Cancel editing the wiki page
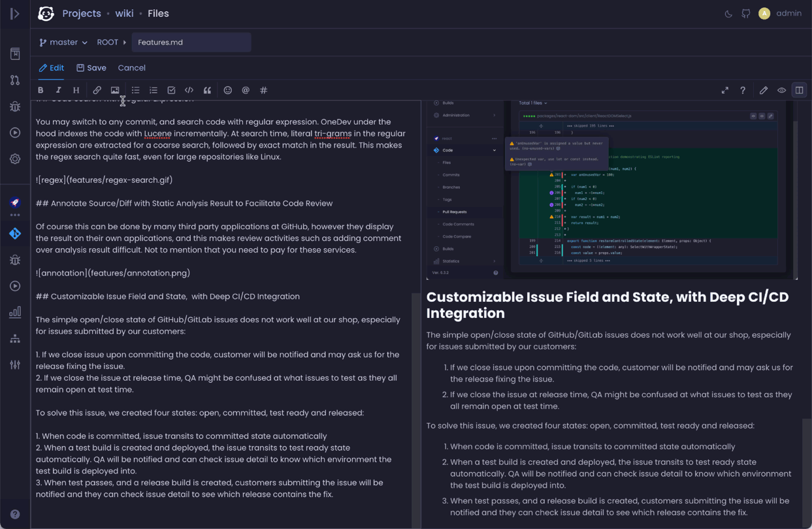The image size is (812, 529). tap(131, 67)
